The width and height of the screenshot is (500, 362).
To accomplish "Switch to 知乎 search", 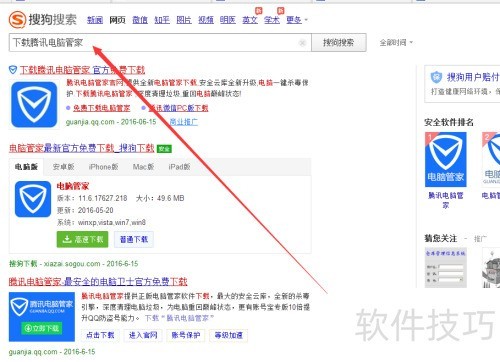I will pos(162,20).
